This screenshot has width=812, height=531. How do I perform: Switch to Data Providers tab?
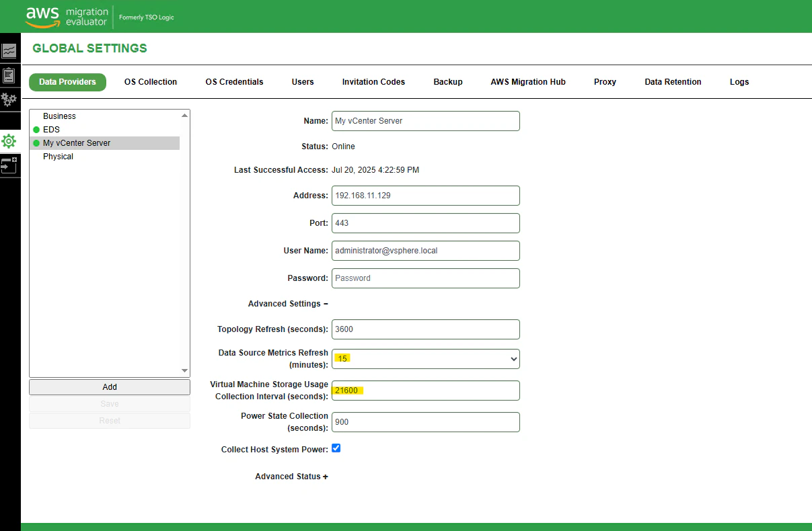(x=67, y=82)
